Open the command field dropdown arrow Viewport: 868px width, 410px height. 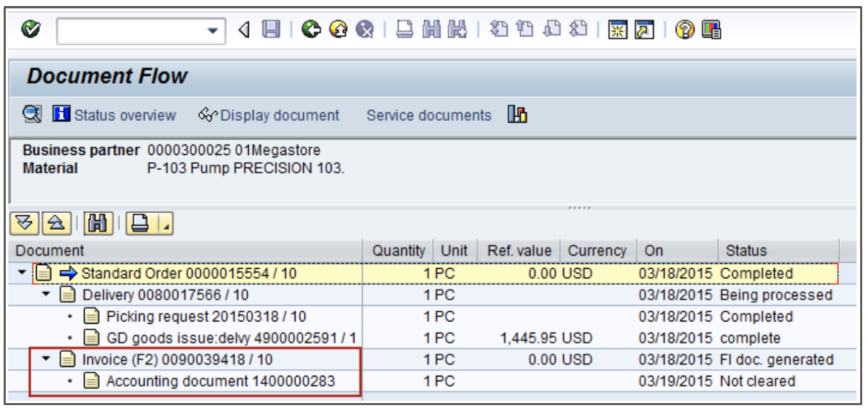(x=212, y=31)
